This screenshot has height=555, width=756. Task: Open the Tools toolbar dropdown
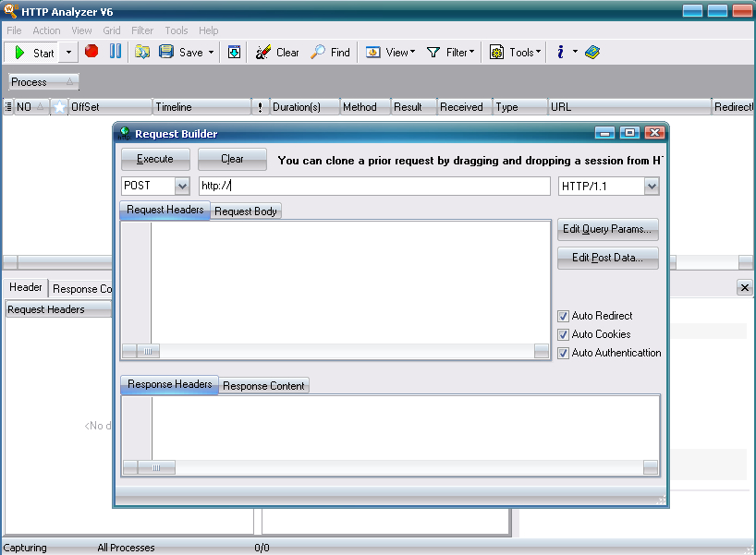(x=515, y=52)
